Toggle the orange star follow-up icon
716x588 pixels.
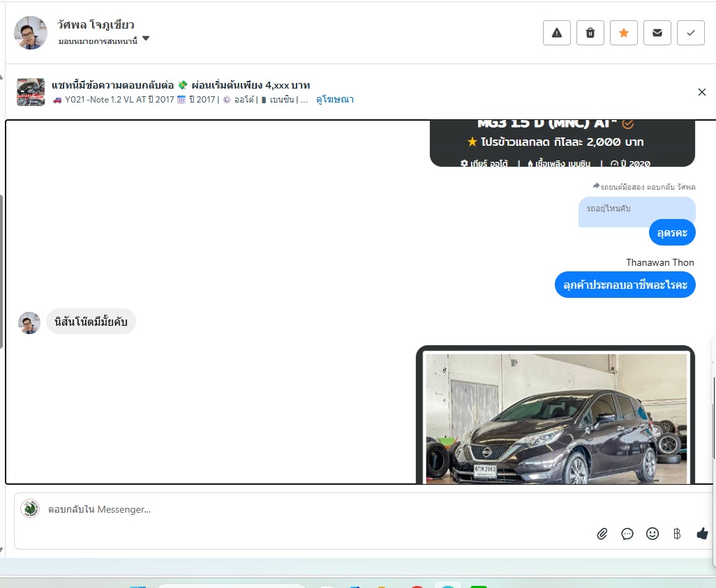tap(624, 33)
